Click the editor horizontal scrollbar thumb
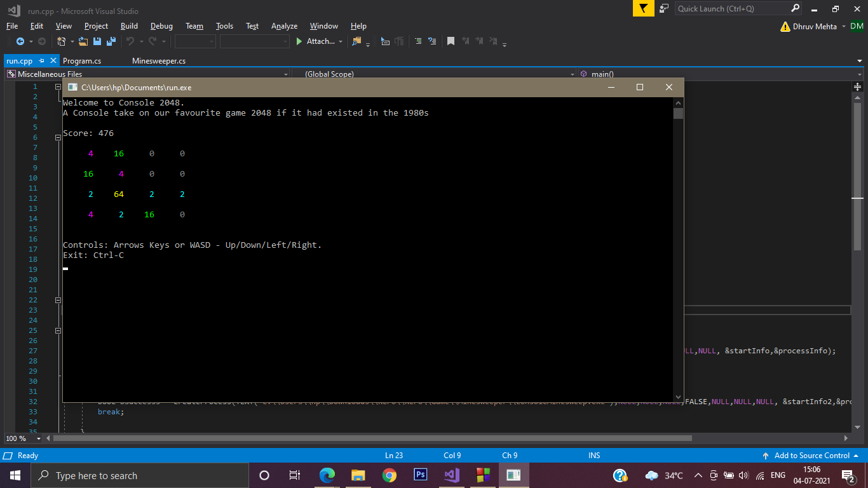This screenshot has height=488, width=868. click(x=372, y=438)
